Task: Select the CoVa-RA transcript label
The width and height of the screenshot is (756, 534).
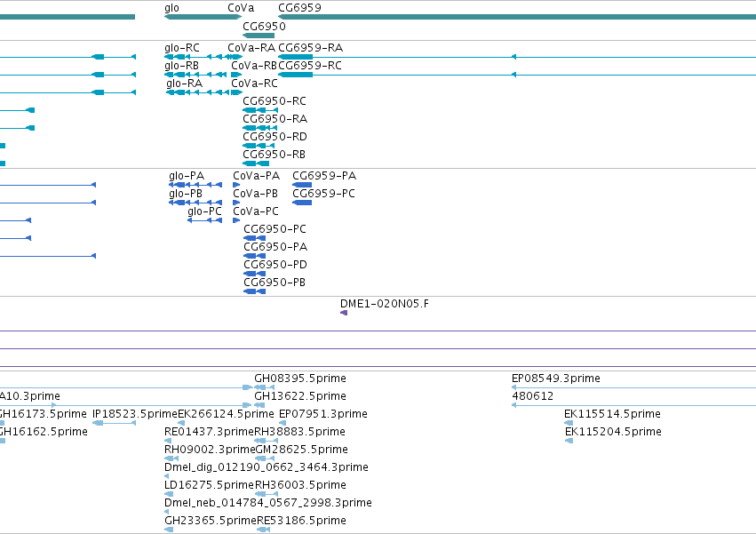Action: click(x=251, y=48)
